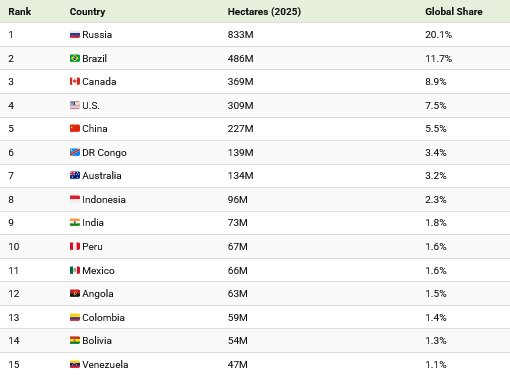Image resolution: width=510 pixels, height=383 pixels.
Task: Click the Country column header
Action: point(87,12)
